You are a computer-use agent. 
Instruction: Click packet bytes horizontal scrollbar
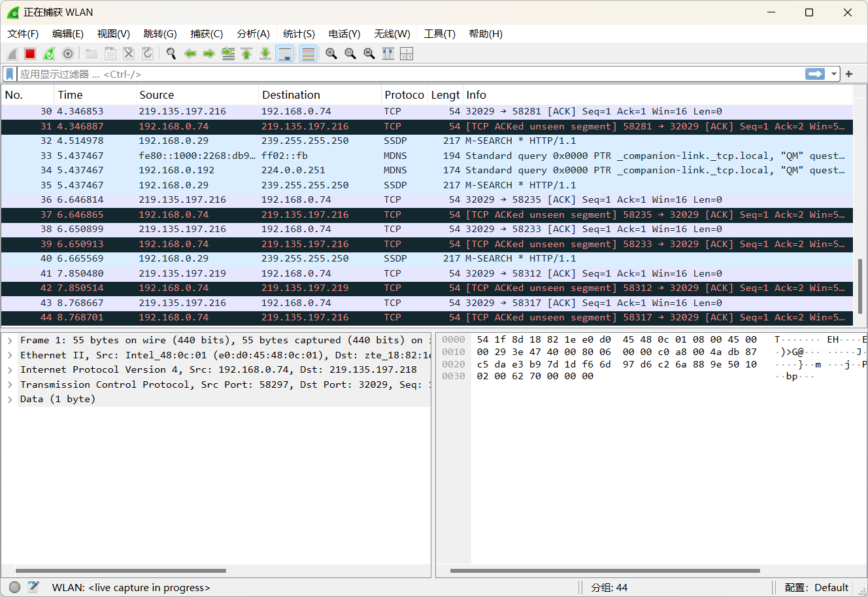605,571
